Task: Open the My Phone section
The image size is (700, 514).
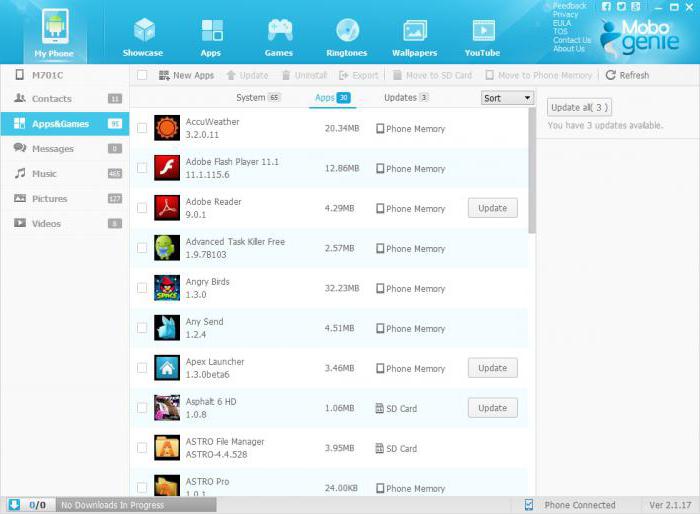Action: pyautogui.click(x=55, y=33)
